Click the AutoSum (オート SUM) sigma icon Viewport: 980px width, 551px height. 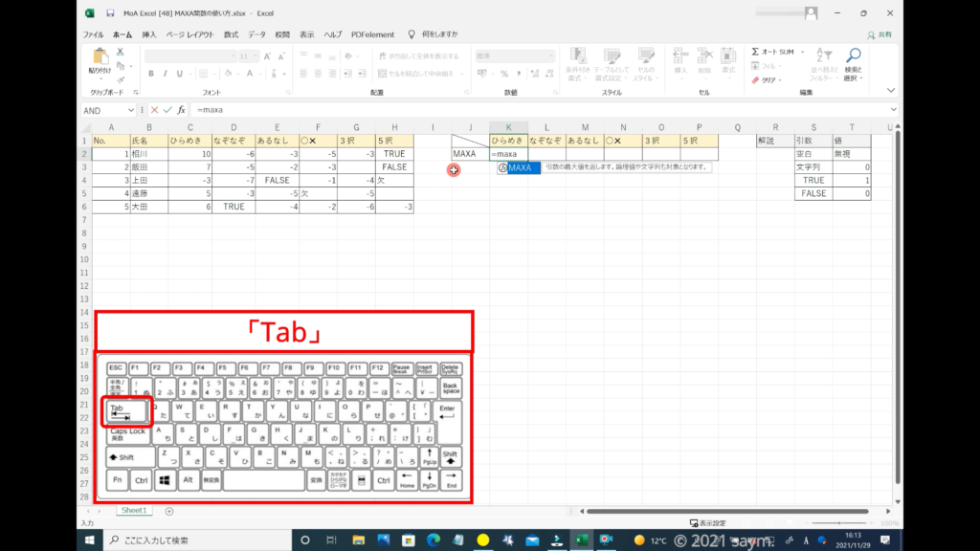[x=756, y=52]
